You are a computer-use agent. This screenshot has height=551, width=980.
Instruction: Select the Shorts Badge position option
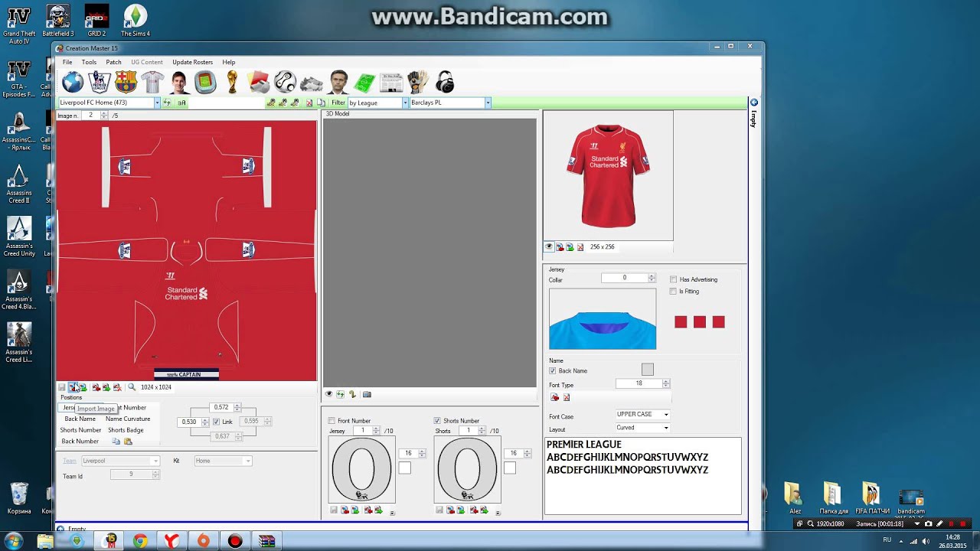126,430
